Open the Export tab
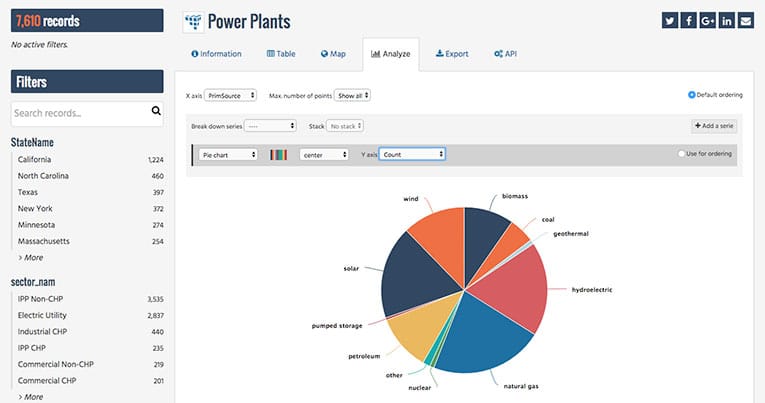765x403 pixels. click(452, 53)
